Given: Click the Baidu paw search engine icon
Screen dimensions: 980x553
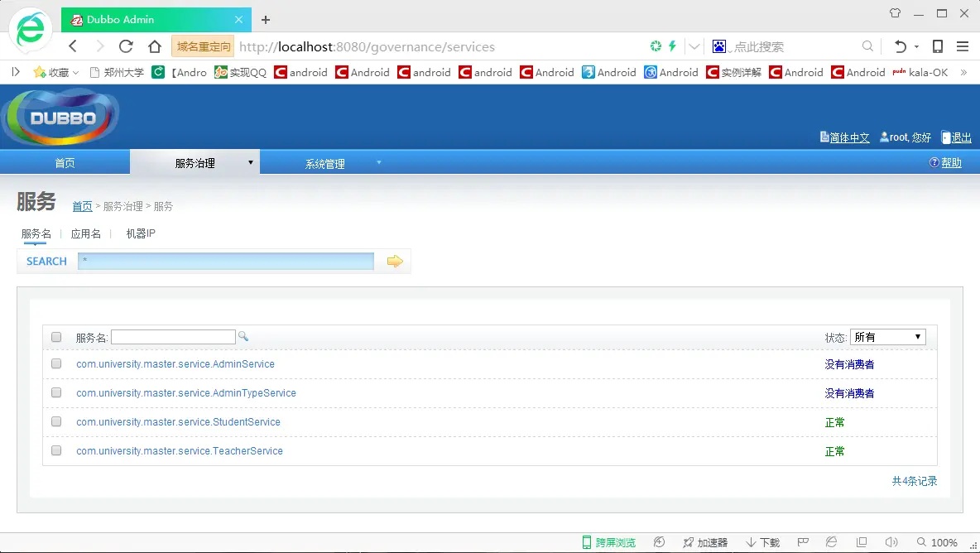Looking at the screenshot, I should 719,46.
